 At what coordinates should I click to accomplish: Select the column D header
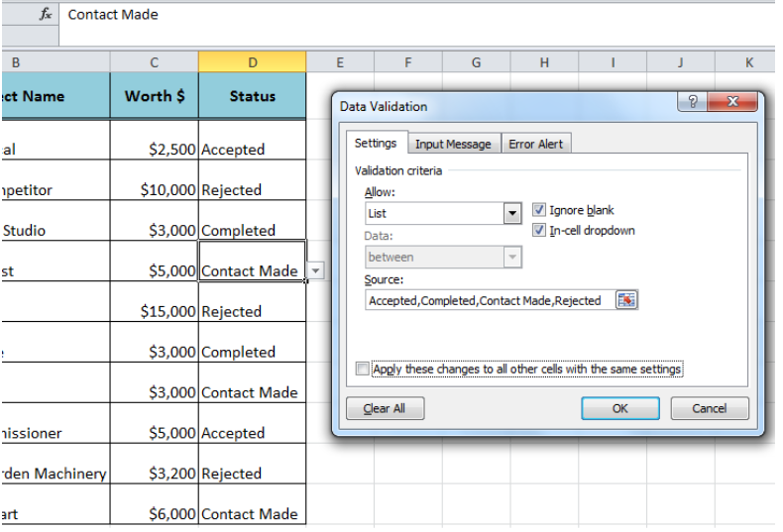click(252, 62)
